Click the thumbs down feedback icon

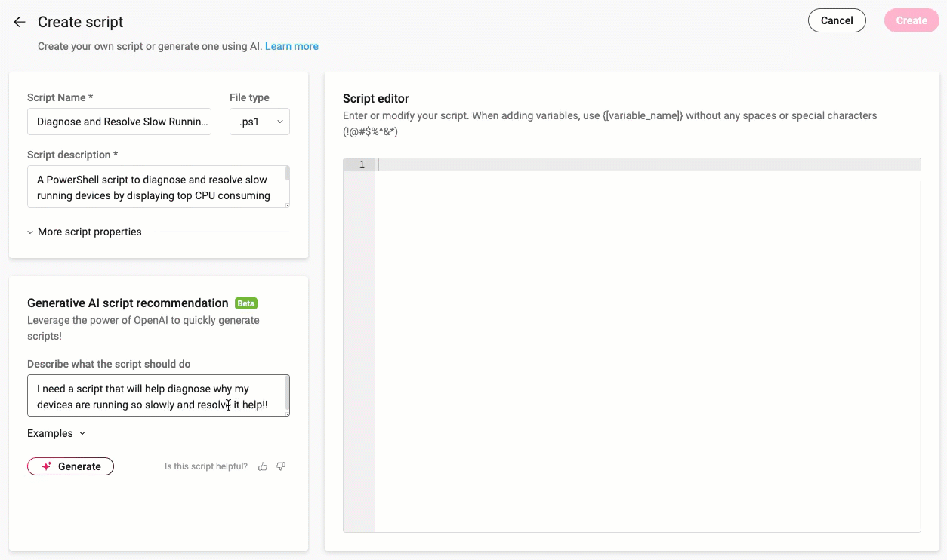coord(281,466)
